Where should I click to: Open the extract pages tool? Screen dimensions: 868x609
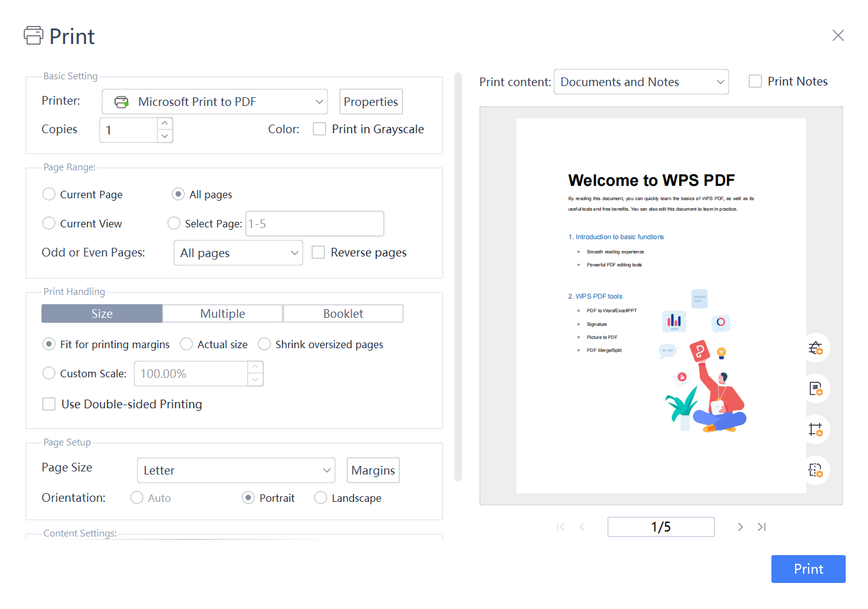click(x=816, y=470)
